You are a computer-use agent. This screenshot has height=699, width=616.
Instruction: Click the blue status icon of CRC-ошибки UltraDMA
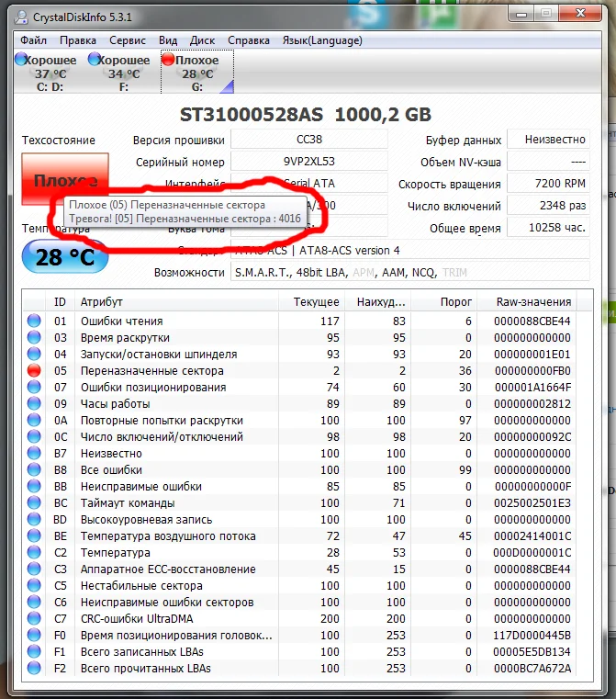pyautogui.click(x=34, y=618)
